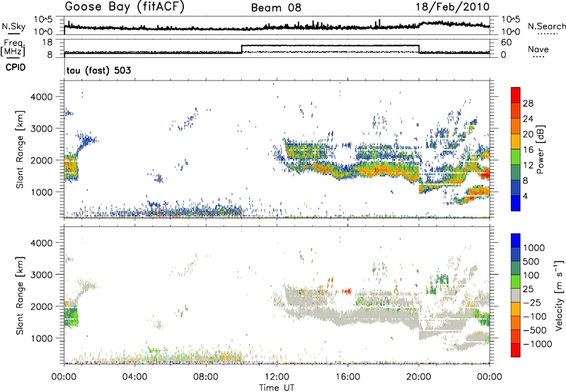
Task: Pick the bright blue top velocity colorbar segment
Action: click(x=516, y=241)
